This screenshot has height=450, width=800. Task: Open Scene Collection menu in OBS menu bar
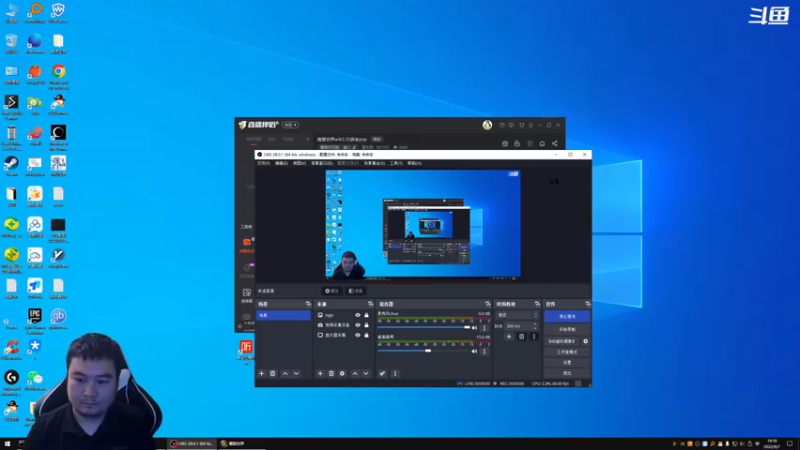[x=374, y=163]
